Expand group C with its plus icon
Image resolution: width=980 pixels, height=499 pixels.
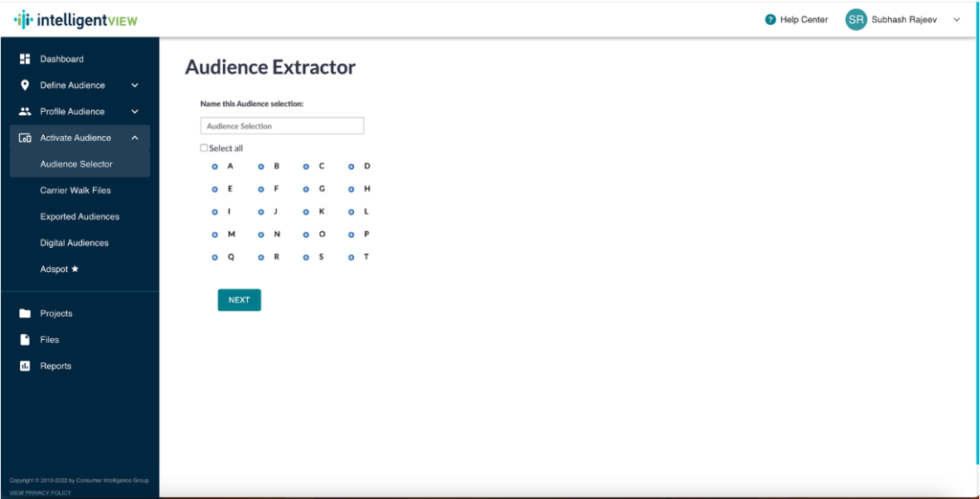(306, 167)
